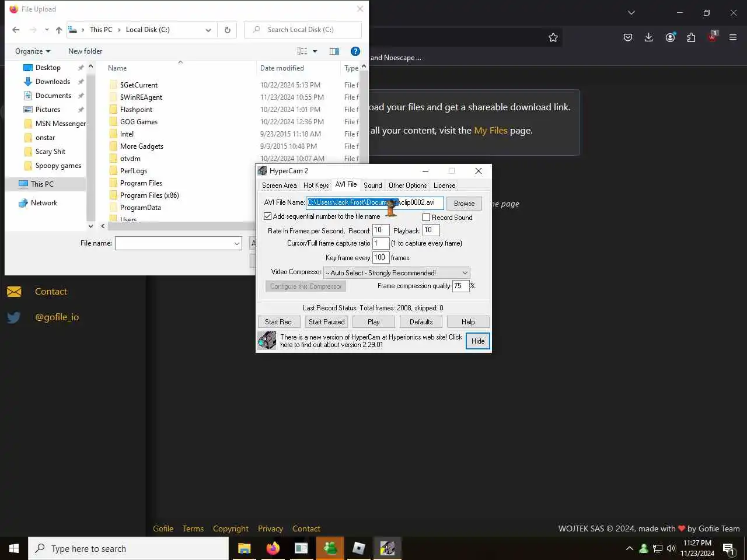
Task: Select This PC in the navigation pane
Action: tap(42, 184)
